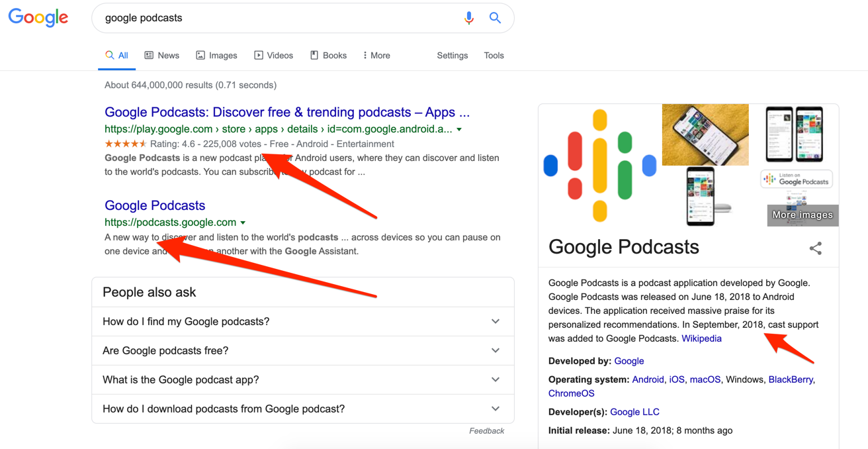This screenshot has height=449, width=868.
Task: Open the More search categories menu
Action: (376, 56)
